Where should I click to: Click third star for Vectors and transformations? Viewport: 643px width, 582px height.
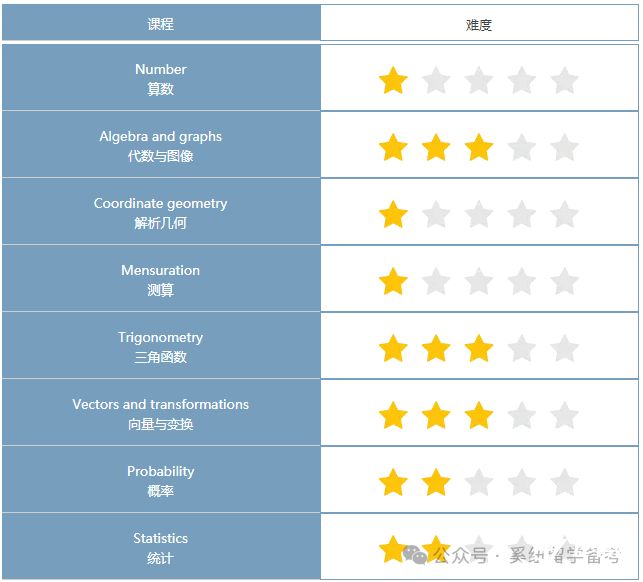(479, 415)
